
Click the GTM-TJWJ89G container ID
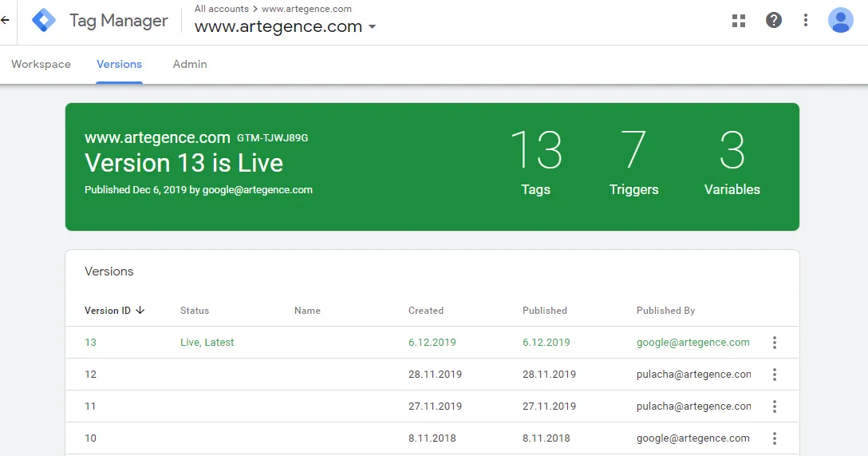click(272, 138)
